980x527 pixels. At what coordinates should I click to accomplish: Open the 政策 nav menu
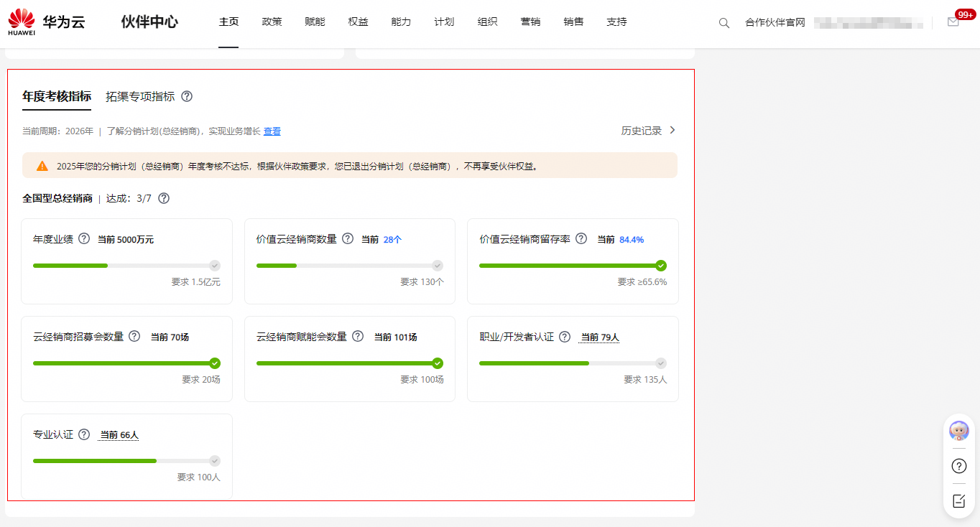click(x=272, y=22)
